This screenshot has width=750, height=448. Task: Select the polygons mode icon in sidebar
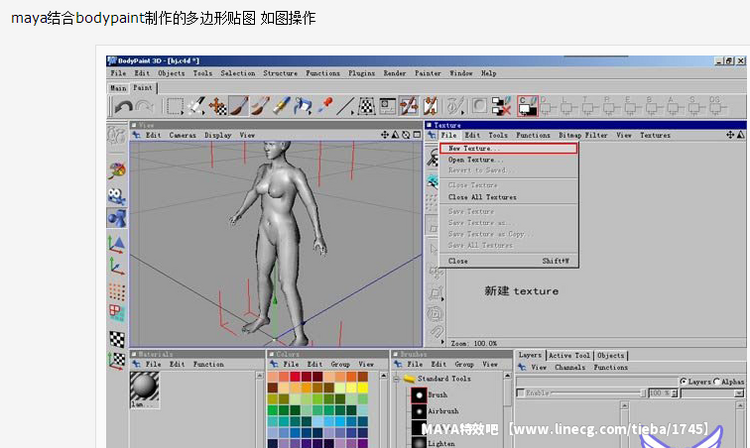[x=117, y=313]
